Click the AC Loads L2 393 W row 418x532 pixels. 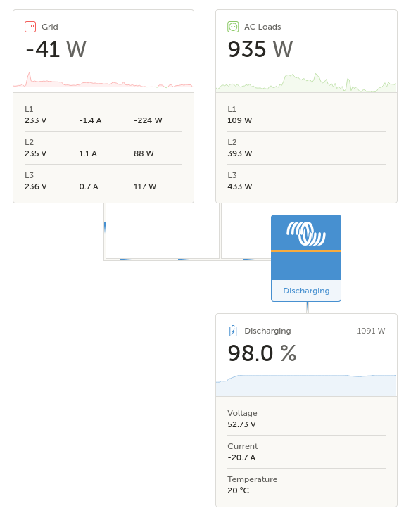click(x=306, y=148)
